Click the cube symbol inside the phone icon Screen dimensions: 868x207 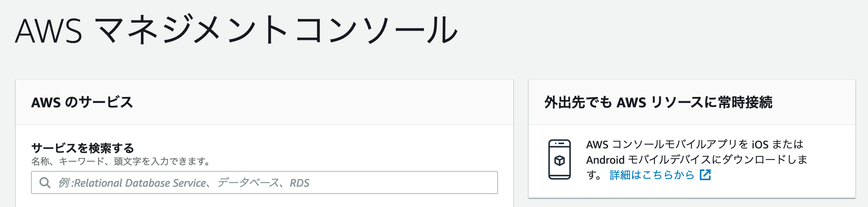pyautogui.click(x=559, y=161)
